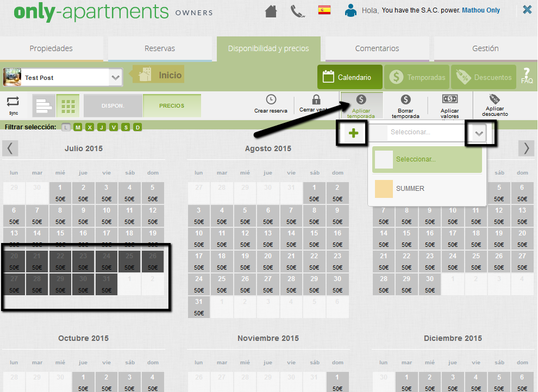Click the Cerrar ventas padlock icon
The width and height of the screenshot is (538, 392).
[x=316, y=100]
